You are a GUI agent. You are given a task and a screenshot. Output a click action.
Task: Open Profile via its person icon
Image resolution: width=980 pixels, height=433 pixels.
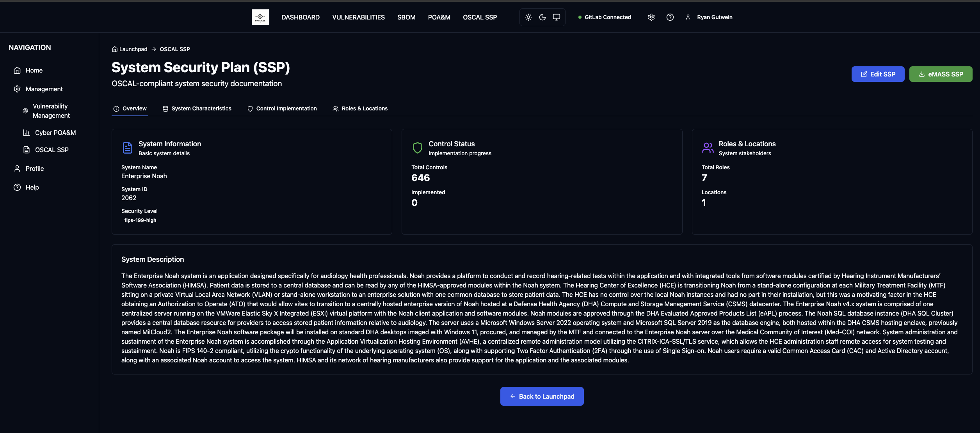(x=17, y=168)
